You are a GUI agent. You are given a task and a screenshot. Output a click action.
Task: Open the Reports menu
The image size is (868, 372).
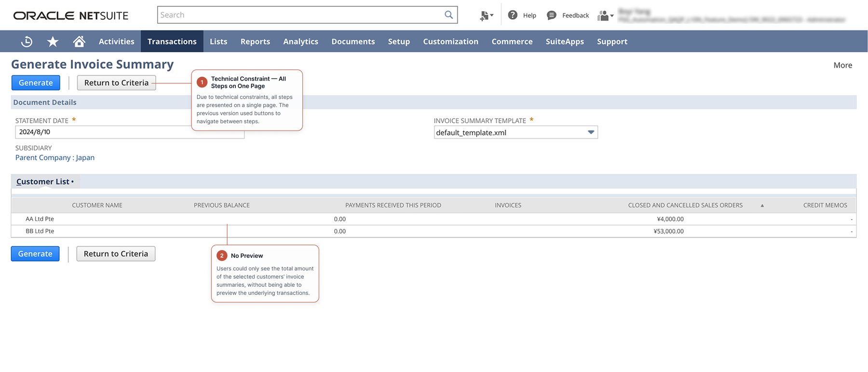pyautogui.click(x=255, y=41)
